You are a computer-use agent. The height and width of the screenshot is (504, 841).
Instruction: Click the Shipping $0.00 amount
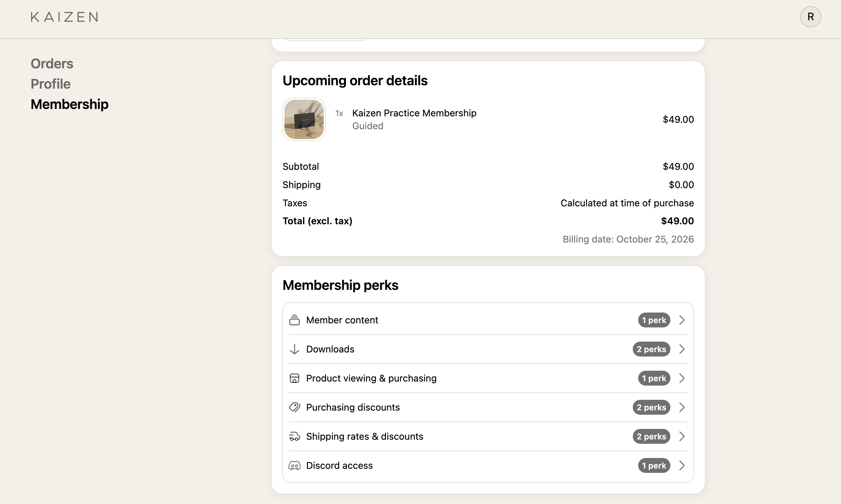pos(681,185)
